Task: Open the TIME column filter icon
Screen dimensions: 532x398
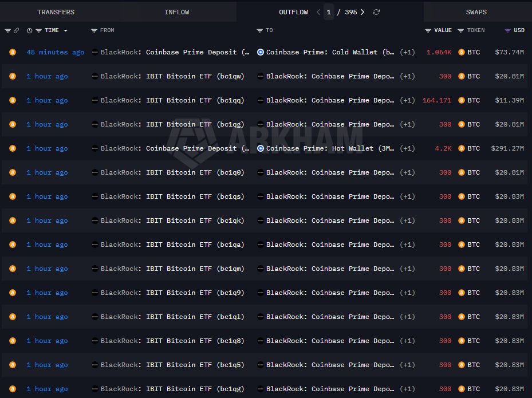Action: [39, 30]
